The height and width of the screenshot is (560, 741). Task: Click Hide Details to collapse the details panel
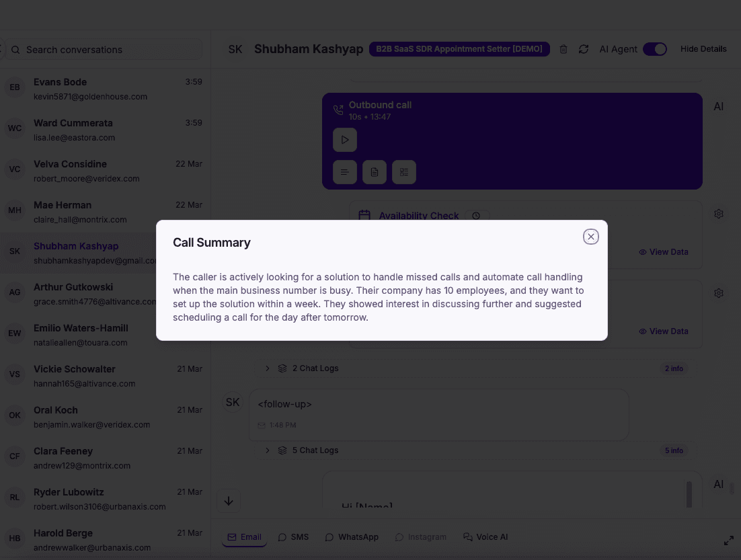pyautogui.click(x=703, y=48)
